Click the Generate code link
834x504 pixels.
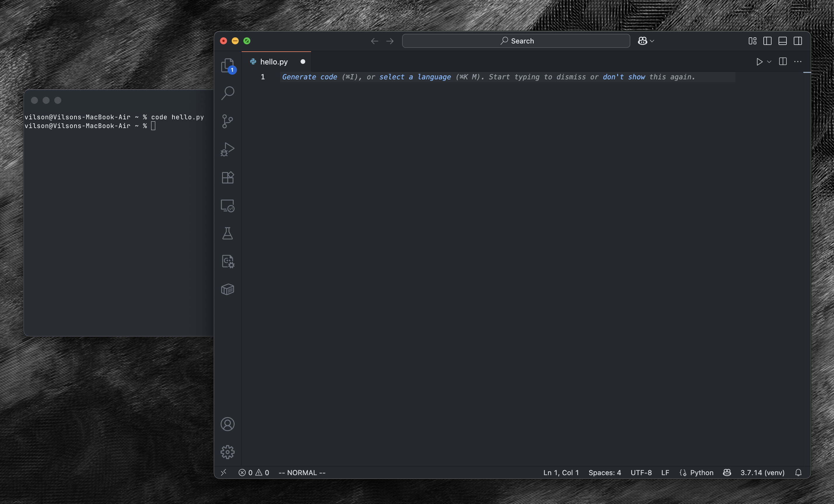click(309, 77)
